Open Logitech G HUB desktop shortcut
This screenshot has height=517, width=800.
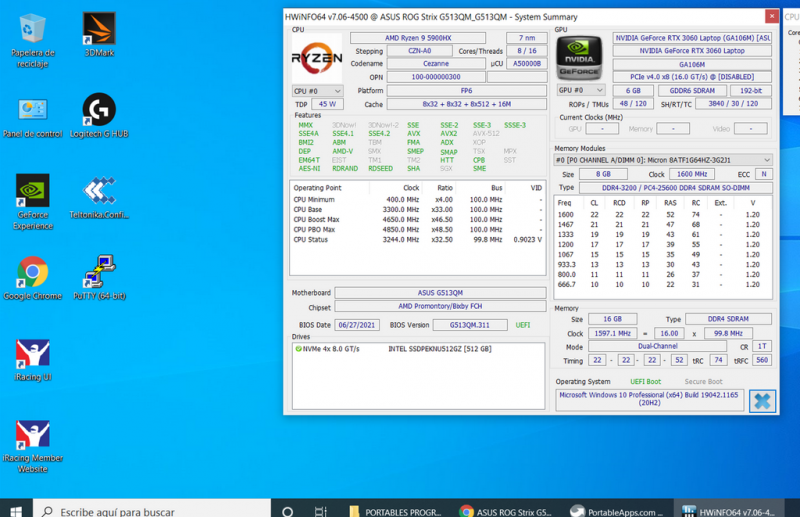coord(99,116)
